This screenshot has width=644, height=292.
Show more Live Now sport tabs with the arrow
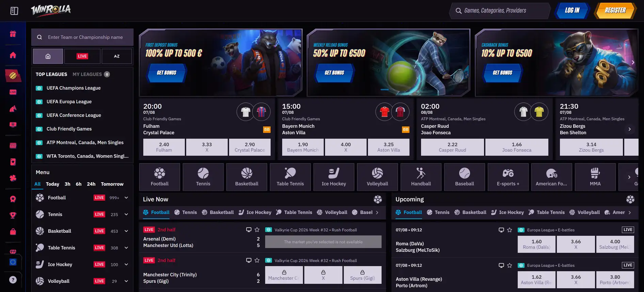[377, 213]
